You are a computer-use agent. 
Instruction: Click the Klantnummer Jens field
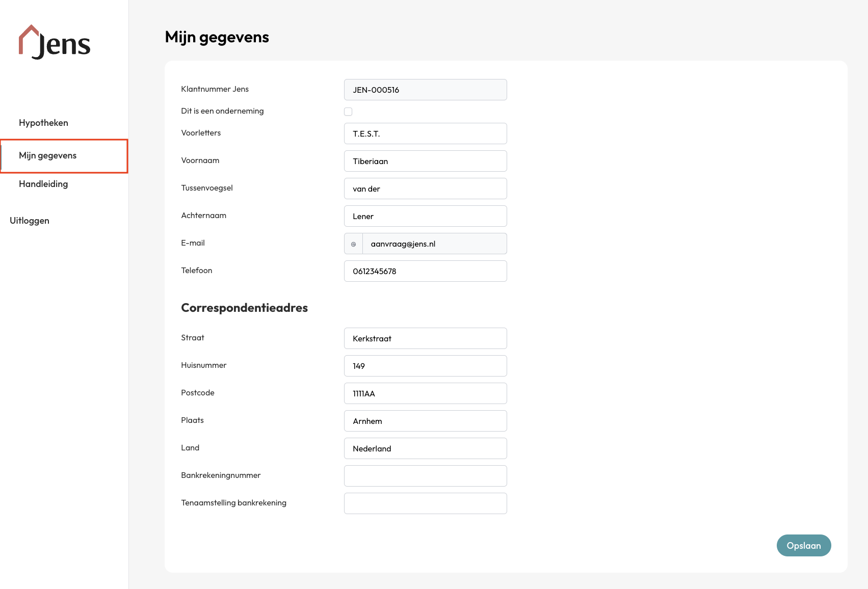(x=425, y=90)
